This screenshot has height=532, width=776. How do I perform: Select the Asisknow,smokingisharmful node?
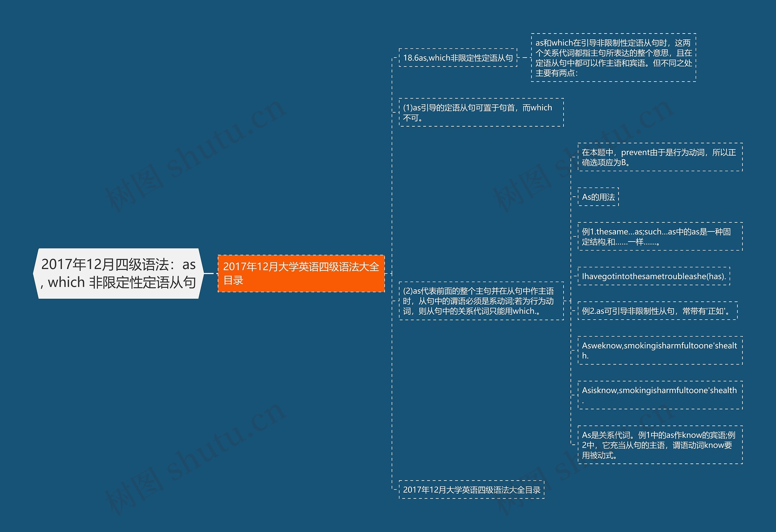[x=660, y=395]
